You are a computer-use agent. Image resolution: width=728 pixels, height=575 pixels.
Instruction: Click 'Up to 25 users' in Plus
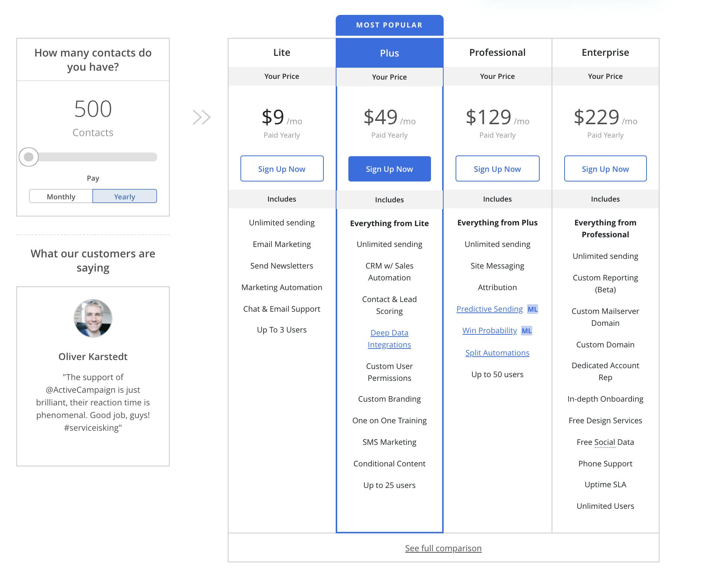(x=389, y=485)
